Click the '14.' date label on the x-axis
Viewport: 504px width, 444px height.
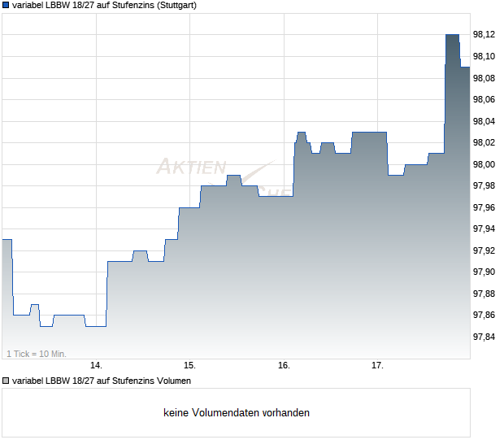point(96,365)
